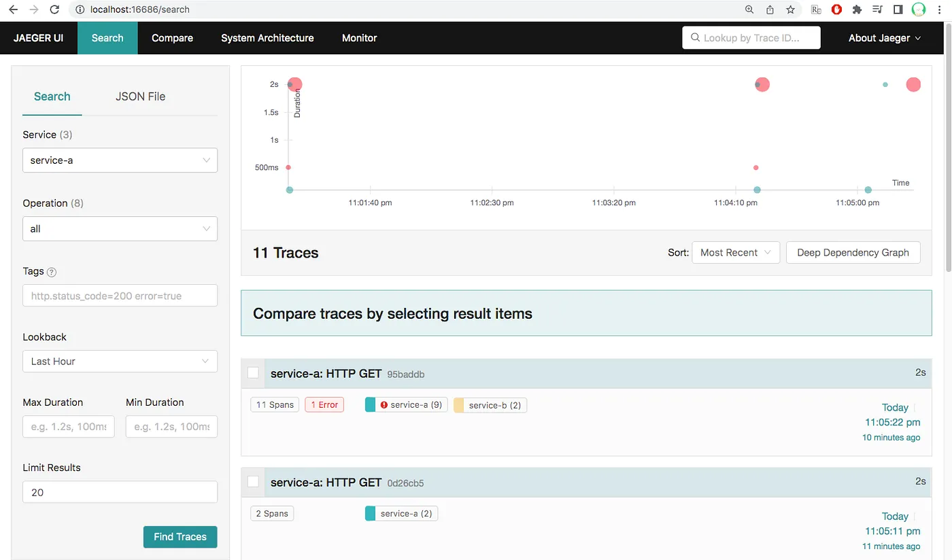Open browser profile avatar
This screenshot has height=560, width=952.
919,10
